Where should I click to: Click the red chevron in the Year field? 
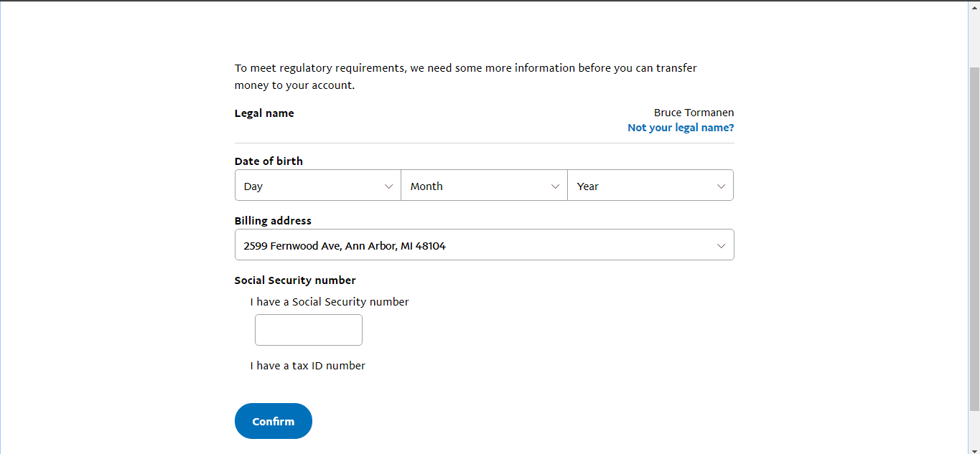click(721, 186)
